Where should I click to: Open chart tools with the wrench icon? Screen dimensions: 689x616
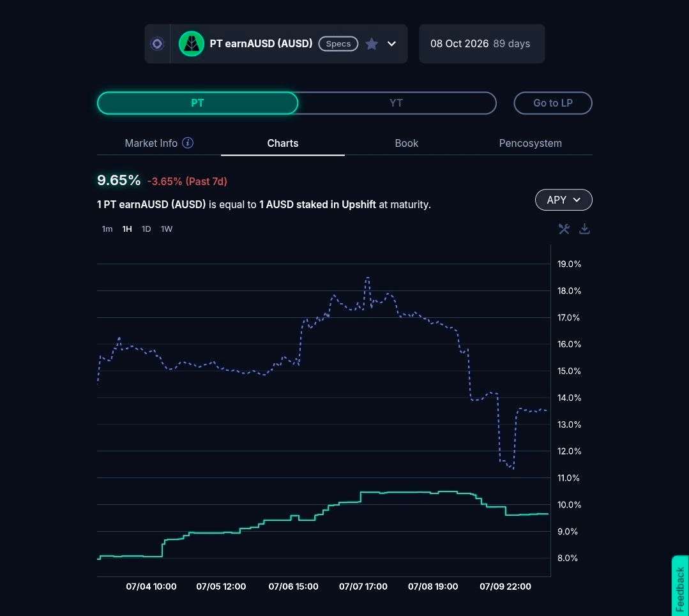click(564, 229)
